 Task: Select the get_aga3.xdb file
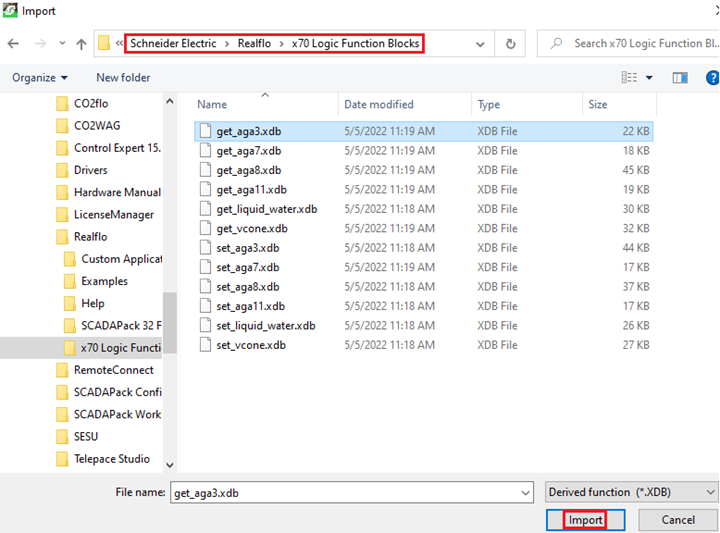[423, 131]
